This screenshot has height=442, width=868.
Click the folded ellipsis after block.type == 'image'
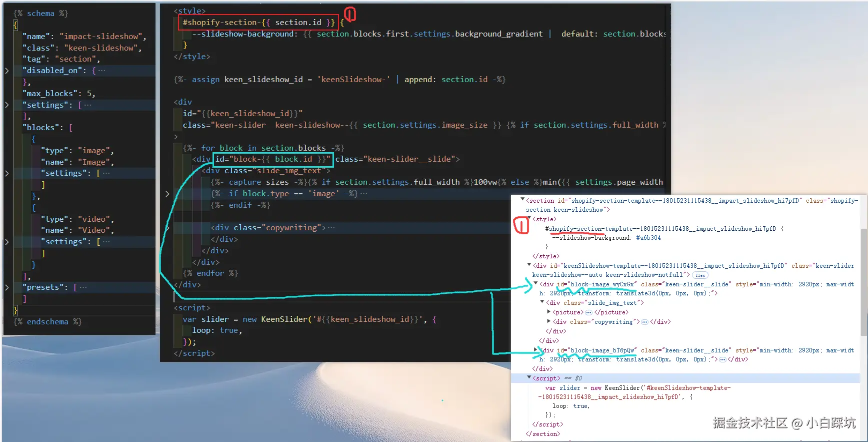[363, 194]
